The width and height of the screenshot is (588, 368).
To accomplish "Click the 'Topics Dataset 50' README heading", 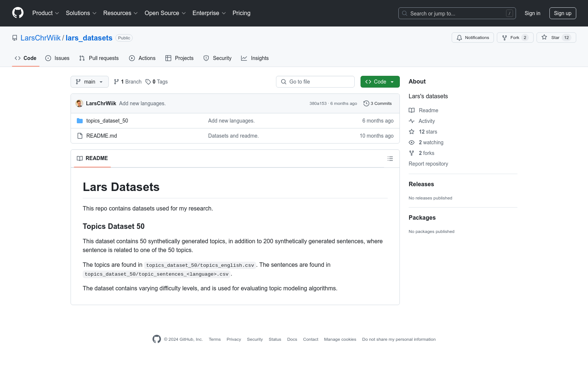I will point(114,226).
